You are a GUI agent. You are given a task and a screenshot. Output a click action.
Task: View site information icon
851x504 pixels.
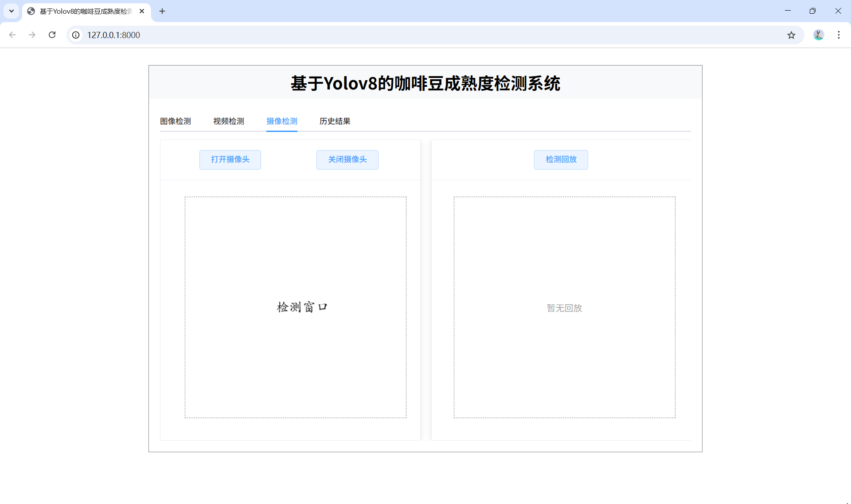click(x=76, y=35)
